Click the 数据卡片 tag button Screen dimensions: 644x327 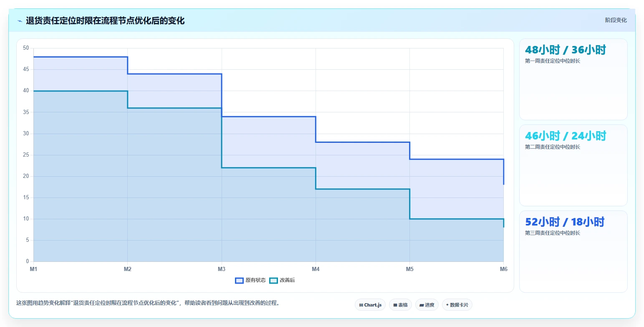pyautogui.click(x=457, y=305)
